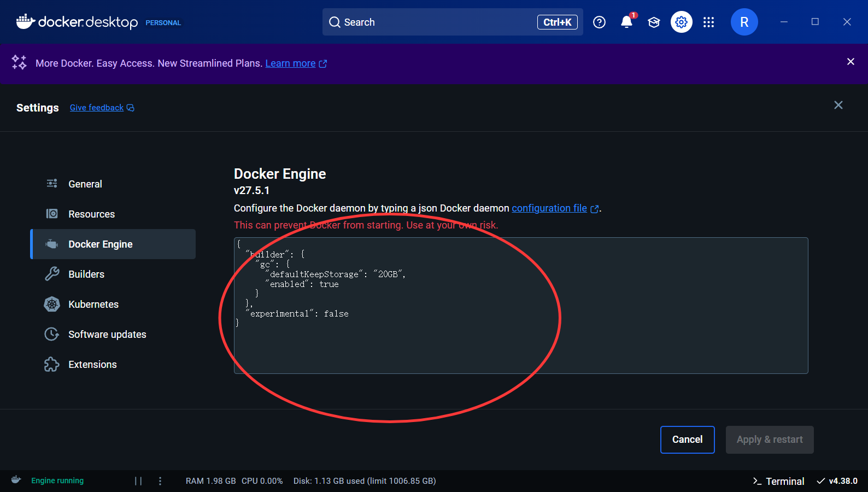Close the Settings panel
The height and width of the screenshot is (492, 868).
(838, 105)
